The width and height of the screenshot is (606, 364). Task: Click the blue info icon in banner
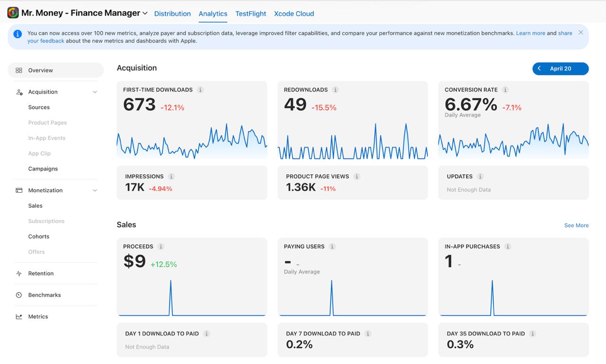pos(18,34)
